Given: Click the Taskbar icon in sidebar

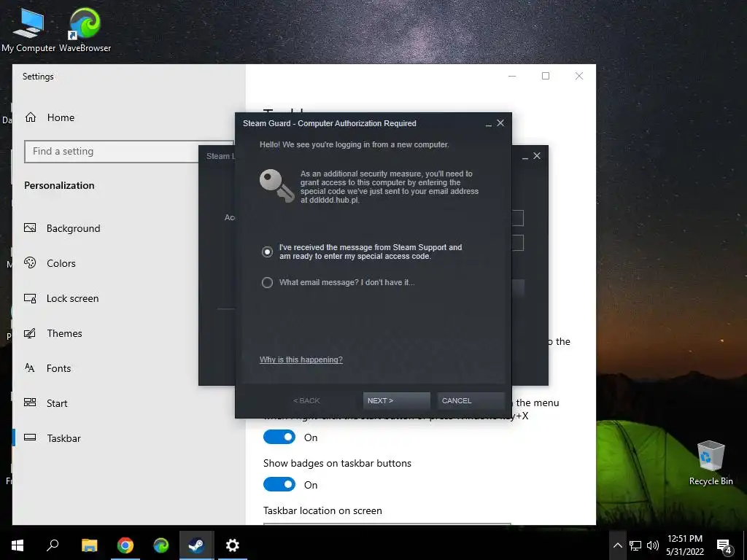Looking at the screenshot, I should [30, 437].
